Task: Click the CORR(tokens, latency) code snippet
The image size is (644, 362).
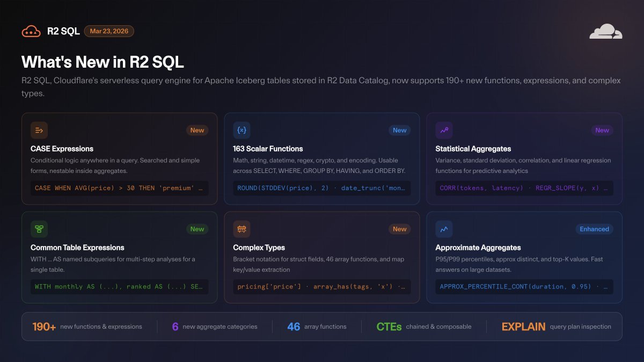Action: [524, 188]
